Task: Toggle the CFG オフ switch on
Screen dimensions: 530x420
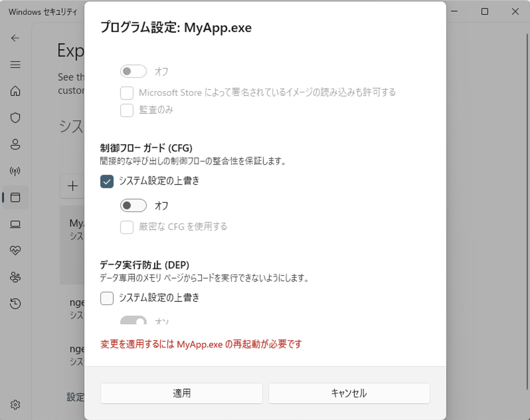Action: click(x=133, y=206)
